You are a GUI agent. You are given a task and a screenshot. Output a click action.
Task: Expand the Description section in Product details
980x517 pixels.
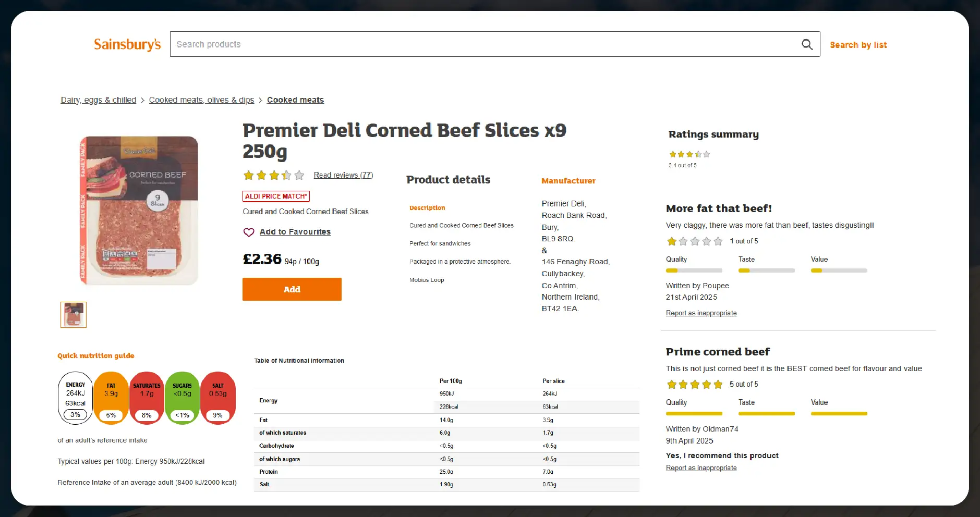(427, 207)
